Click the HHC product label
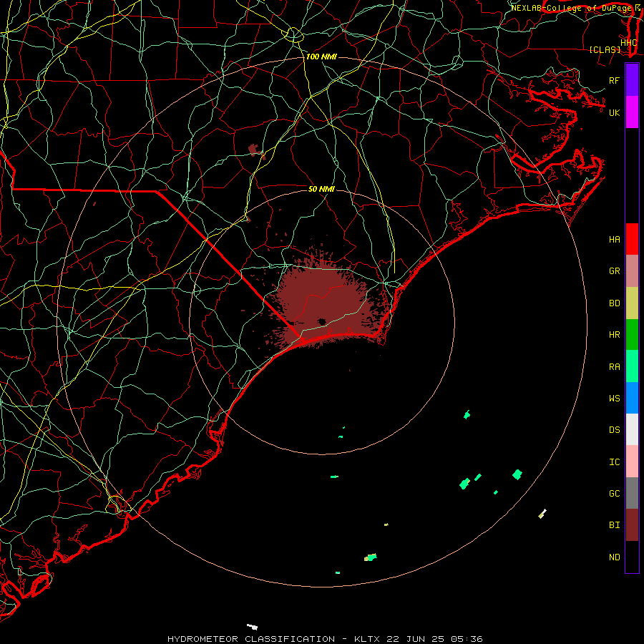Image resolution: width=644 pixels, height=644 pixels. (629, 43)
